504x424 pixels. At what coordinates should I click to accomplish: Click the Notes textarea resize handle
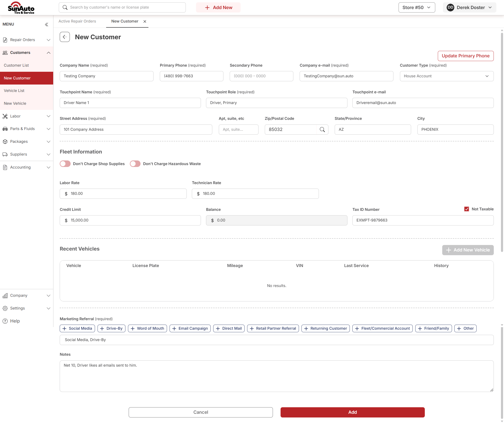[x=491, y=390]
